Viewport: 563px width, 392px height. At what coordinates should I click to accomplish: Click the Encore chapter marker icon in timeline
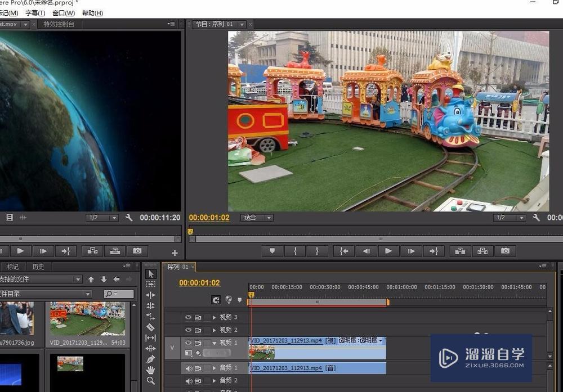click(229, 299)
